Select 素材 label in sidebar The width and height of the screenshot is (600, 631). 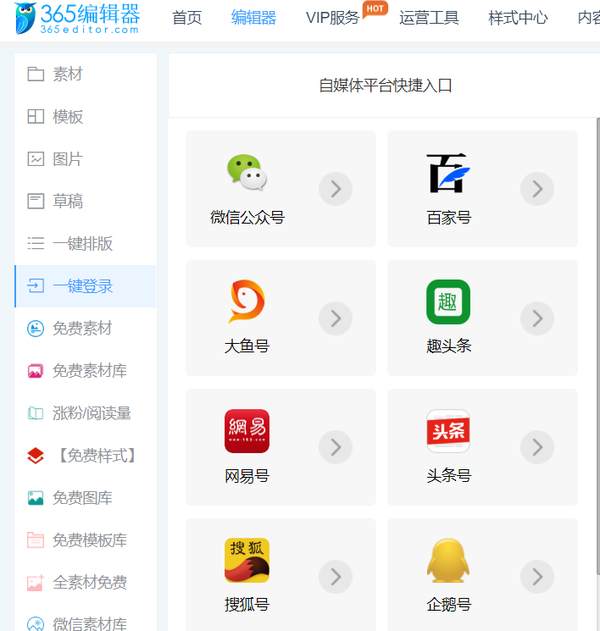[x=68, y=74]
